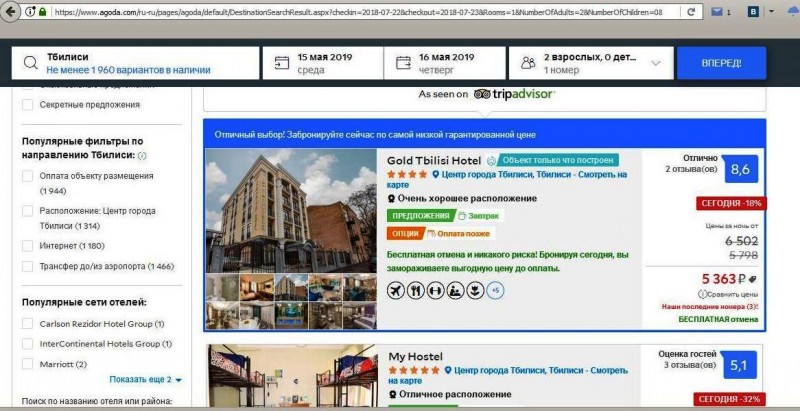
Task: Tick the Секретные предложения checkbox
Action: point(28,105)
